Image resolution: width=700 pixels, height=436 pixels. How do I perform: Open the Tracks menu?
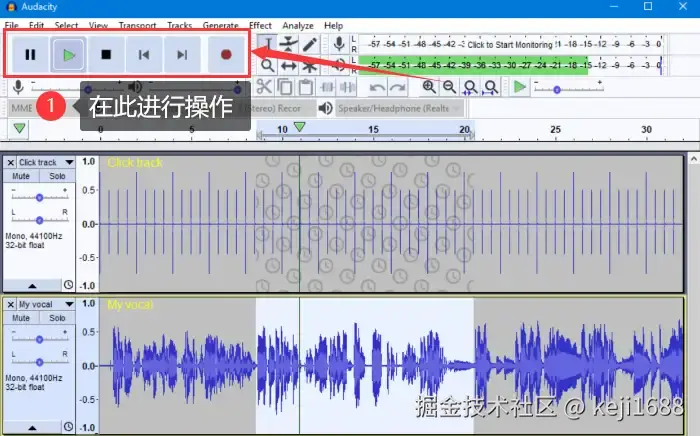click(179, 25)
